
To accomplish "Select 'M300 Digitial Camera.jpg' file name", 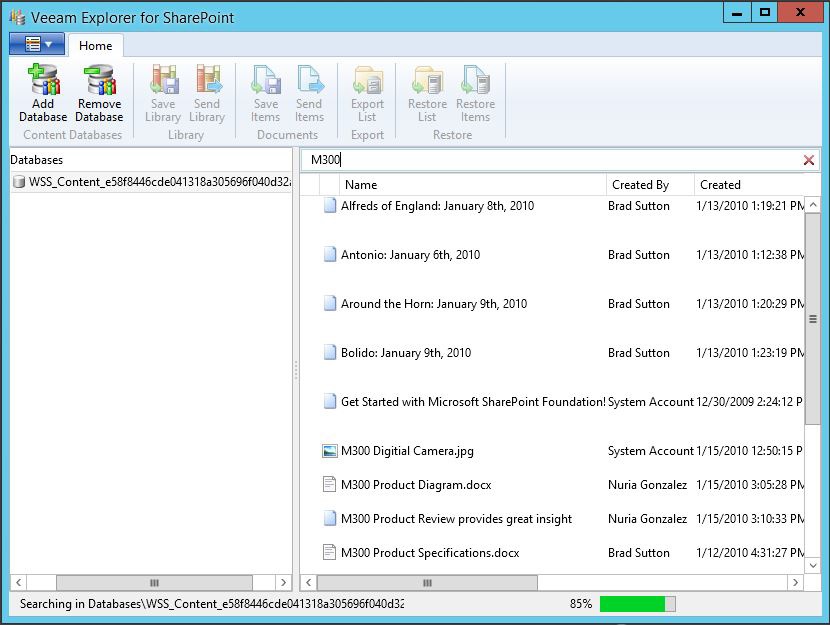I will 407,451.
